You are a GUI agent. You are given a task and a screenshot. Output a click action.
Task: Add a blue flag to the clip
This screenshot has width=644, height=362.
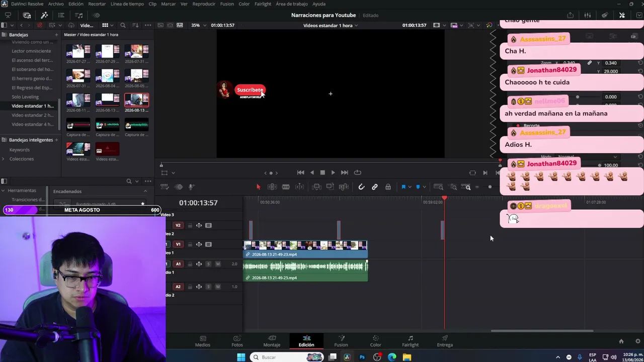(404, 187)
